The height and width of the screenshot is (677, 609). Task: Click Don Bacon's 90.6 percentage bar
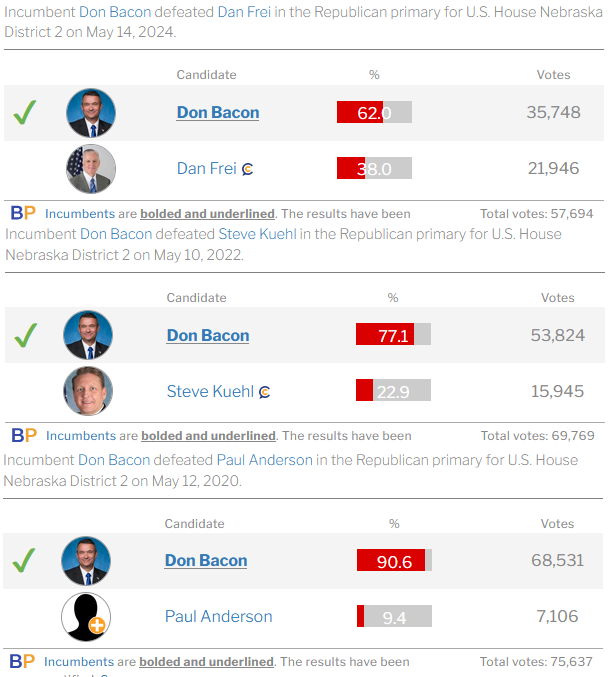[x=394, y=560]
